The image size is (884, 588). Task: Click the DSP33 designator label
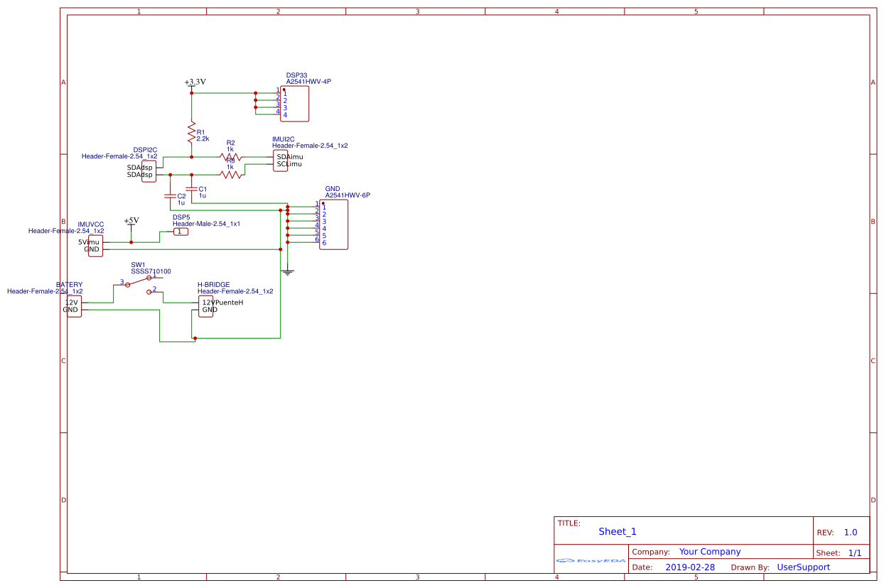(297, 75)
